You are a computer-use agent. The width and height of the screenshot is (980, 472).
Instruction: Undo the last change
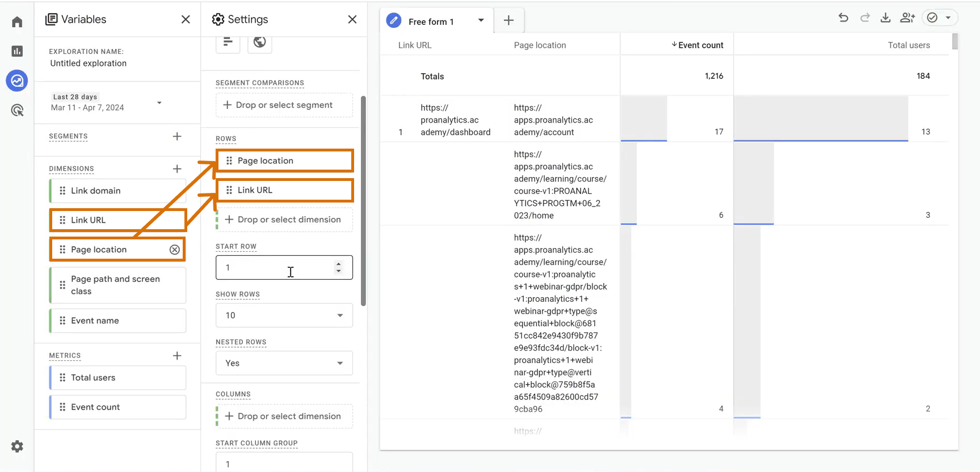point(843,18)
